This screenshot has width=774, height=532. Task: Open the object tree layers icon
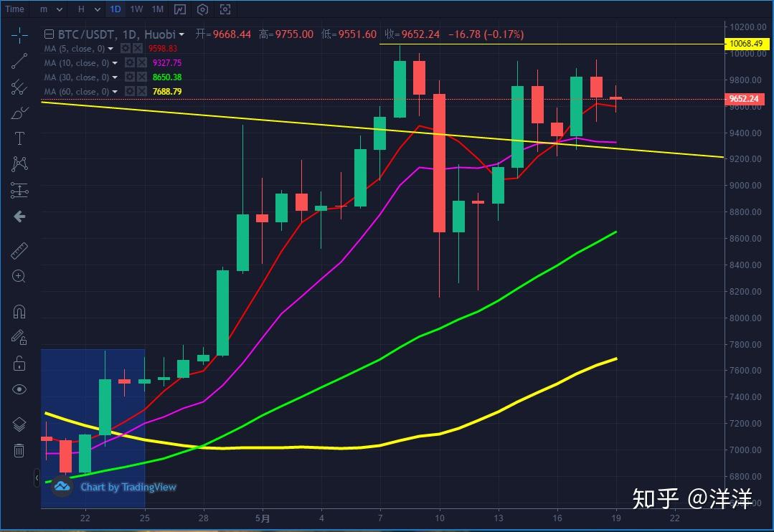(x=19, y=424)
